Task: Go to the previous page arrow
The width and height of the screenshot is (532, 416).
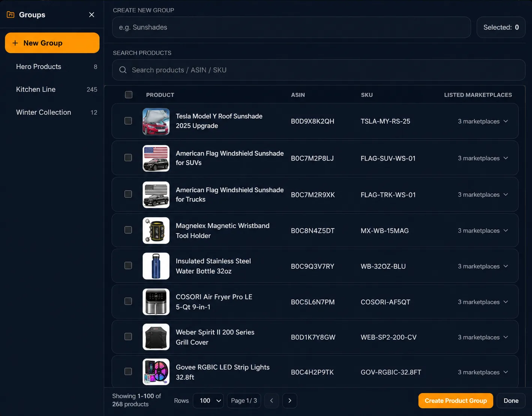Action: 271,401
